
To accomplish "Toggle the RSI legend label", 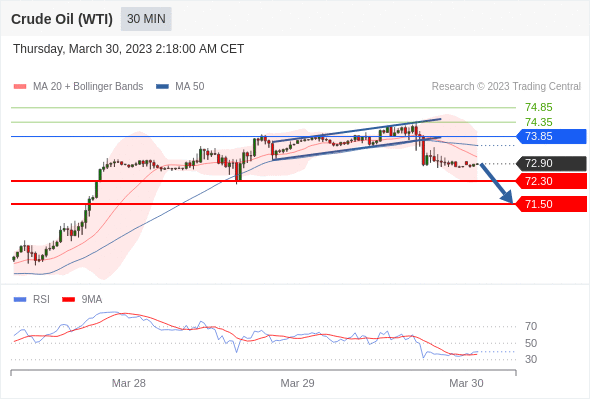I will (x=41, y=300).
